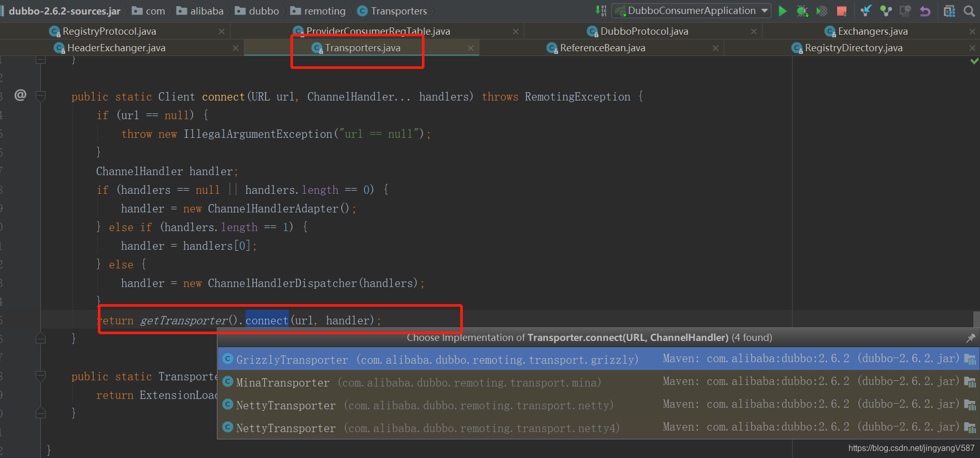Run DubboConsumerApplication with green play button
This screenshot has width=980, height=458.
point(782,11)
